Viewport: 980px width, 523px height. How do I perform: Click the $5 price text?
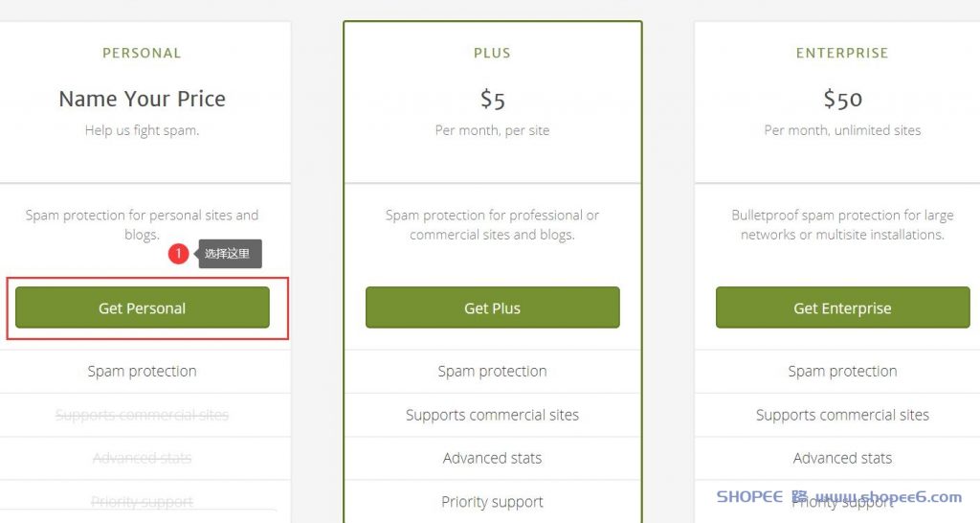[x=493, y=100]
